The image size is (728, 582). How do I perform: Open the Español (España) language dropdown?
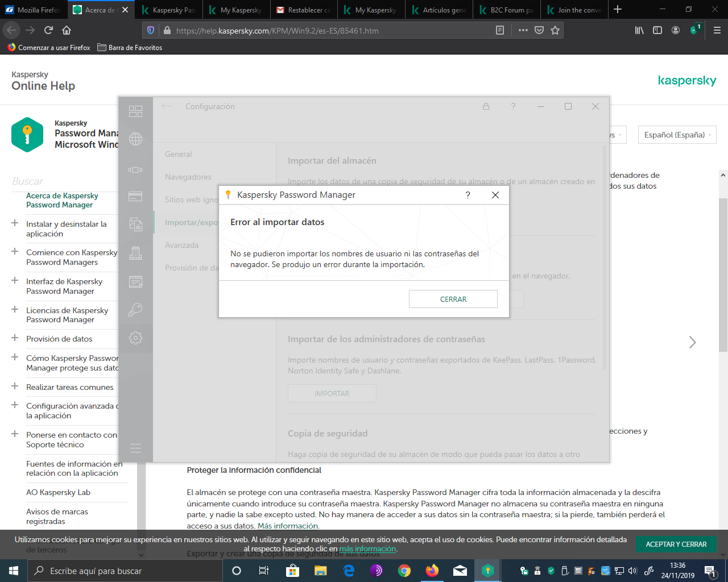(677, 135)
